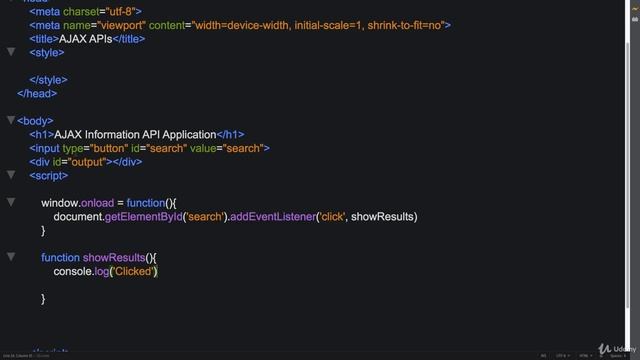Image resolution: width=640 pixels, height=360 pixels.
Task: Click the closing </style> tag
Action: [48, 80]
